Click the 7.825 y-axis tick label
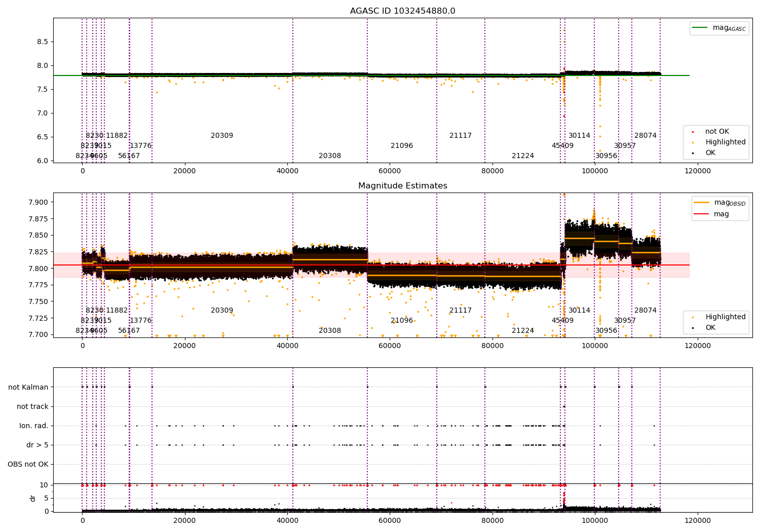 (x=37, y=252)
